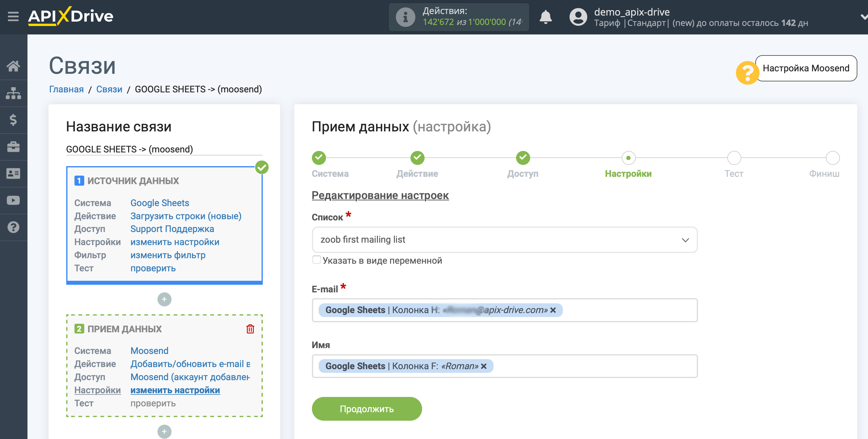Click the account tariff text
Image resolution: width=868 pixels, height=439 pixels.
(701, 23)
